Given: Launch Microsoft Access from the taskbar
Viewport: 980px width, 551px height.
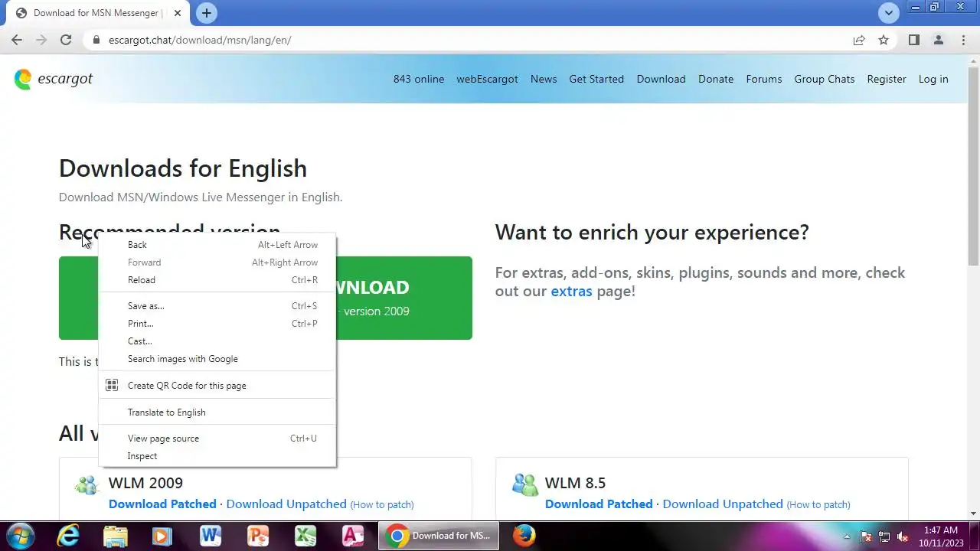Looking at the screenshot, I should [x=352, y=536].
